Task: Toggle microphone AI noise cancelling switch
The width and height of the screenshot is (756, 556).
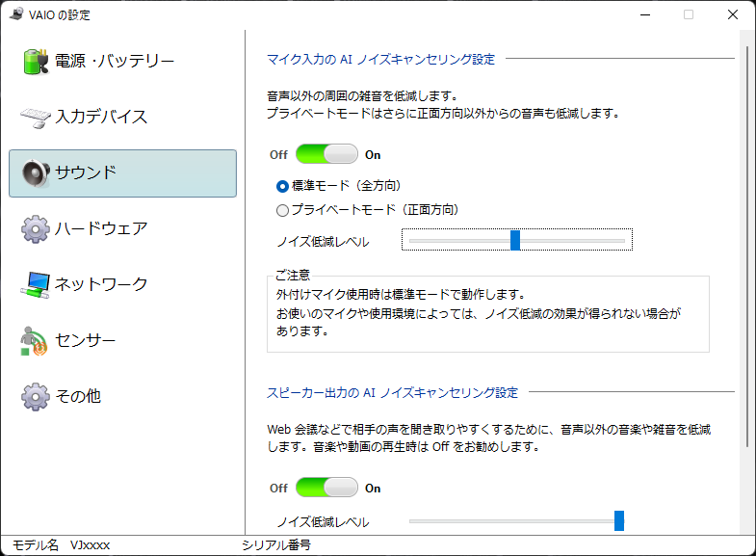Action: coord(326,154)
